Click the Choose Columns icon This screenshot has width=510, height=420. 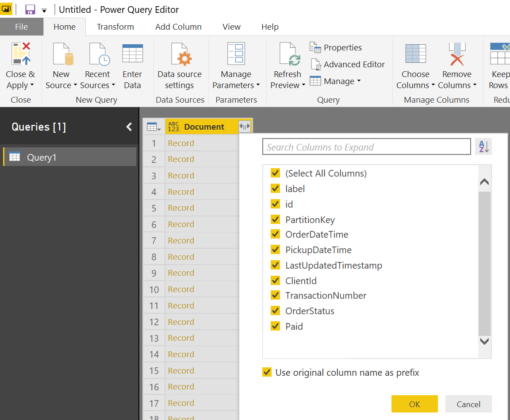pos(415,54)
